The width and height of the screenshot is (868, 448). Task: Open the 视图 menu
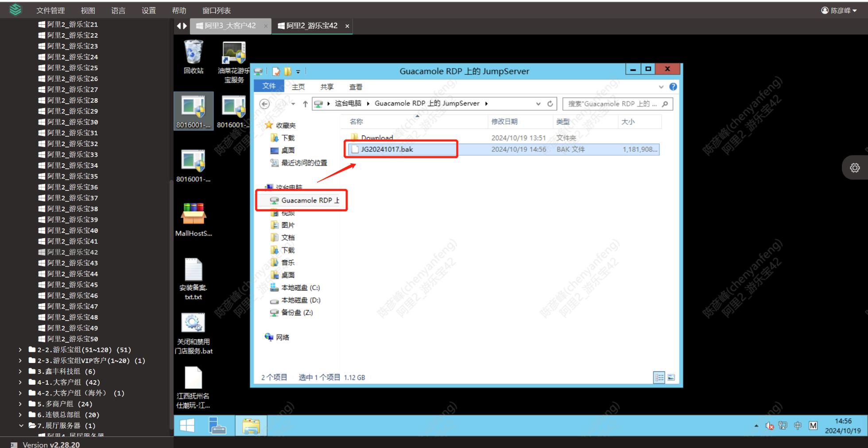[88, 11]
